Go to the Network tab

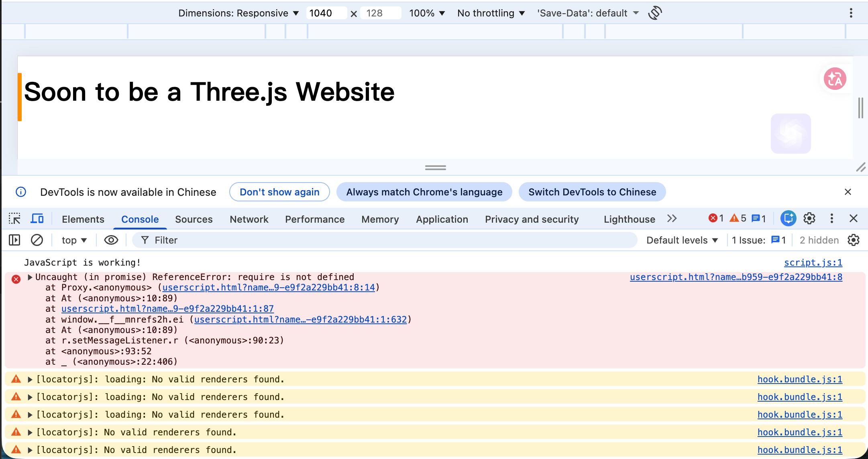click(x=249, y=219)
